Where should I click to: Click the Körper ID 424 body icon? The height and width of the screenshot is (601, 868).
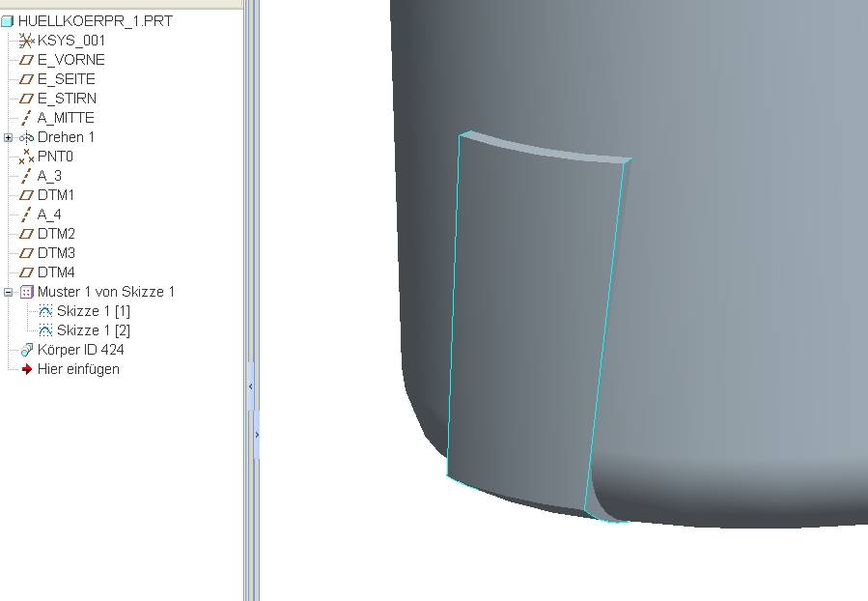pos(26,350)
